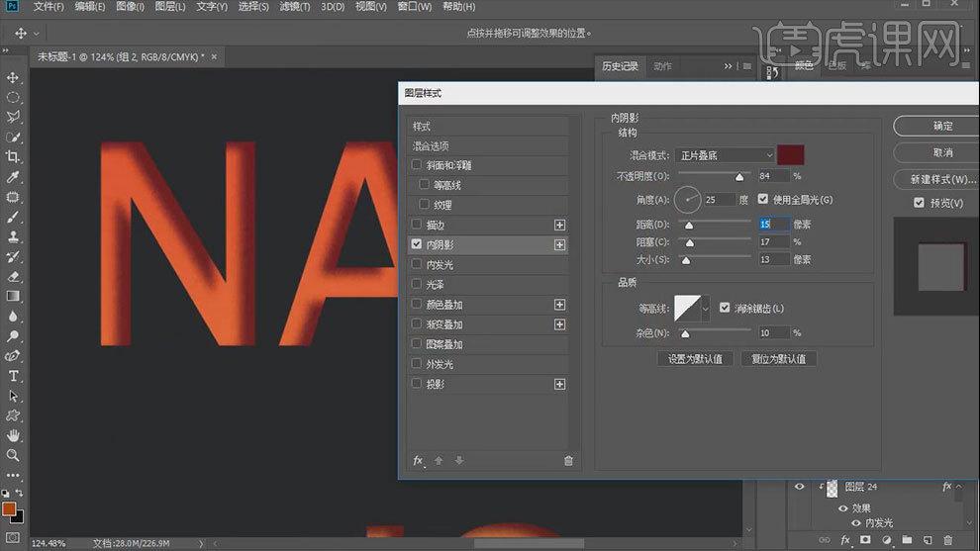Select 混合选项 in styles list
The width and height of the screenshot is (980, 551).
(487, 146)
